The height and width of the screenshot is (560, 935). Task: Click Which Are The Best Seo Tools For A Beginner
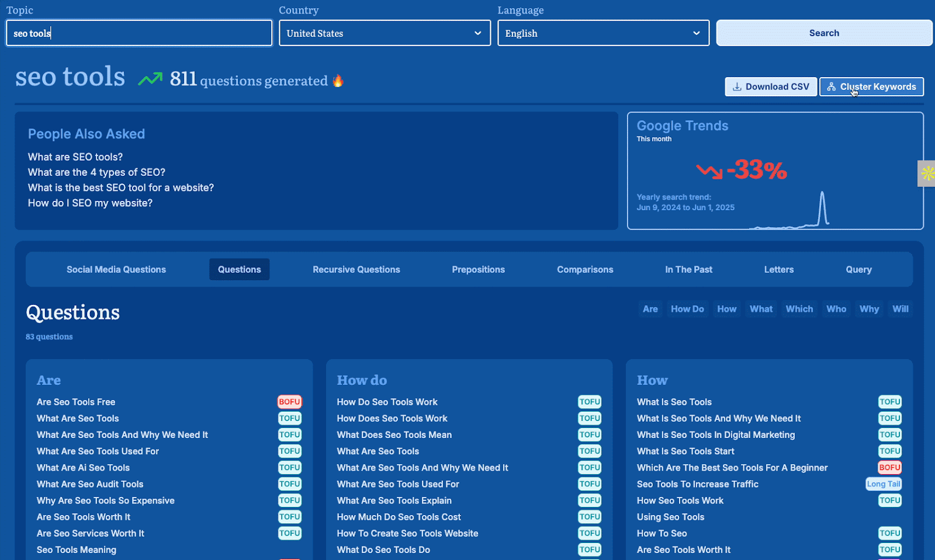point(732,468)
